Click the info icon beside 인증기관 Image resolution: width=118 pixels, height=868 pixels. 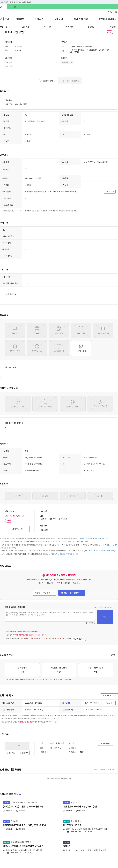[x=69, y=703]
